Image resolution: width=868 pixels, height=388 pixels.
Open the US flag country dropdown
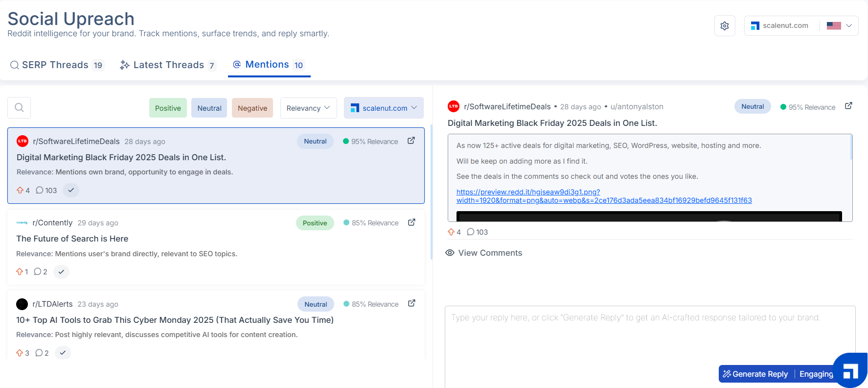point(840,26)
